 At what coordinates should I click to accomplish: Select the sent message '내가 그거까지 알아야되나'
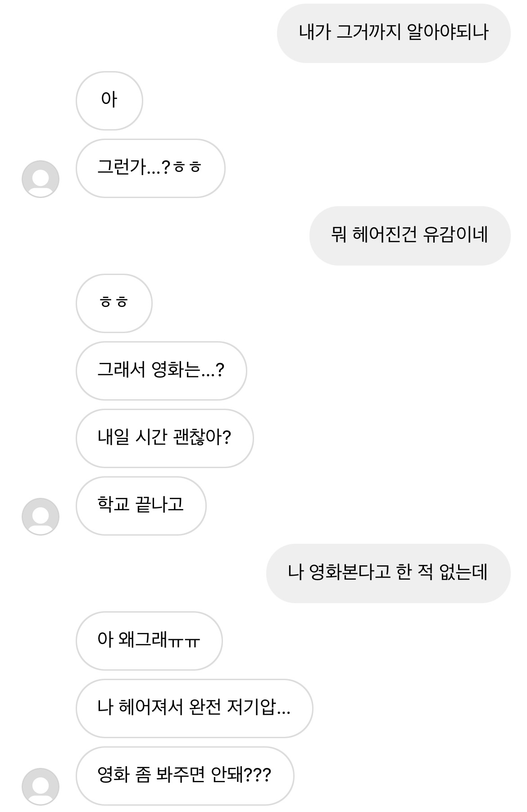pyautogui.click(x=393, y=33)
